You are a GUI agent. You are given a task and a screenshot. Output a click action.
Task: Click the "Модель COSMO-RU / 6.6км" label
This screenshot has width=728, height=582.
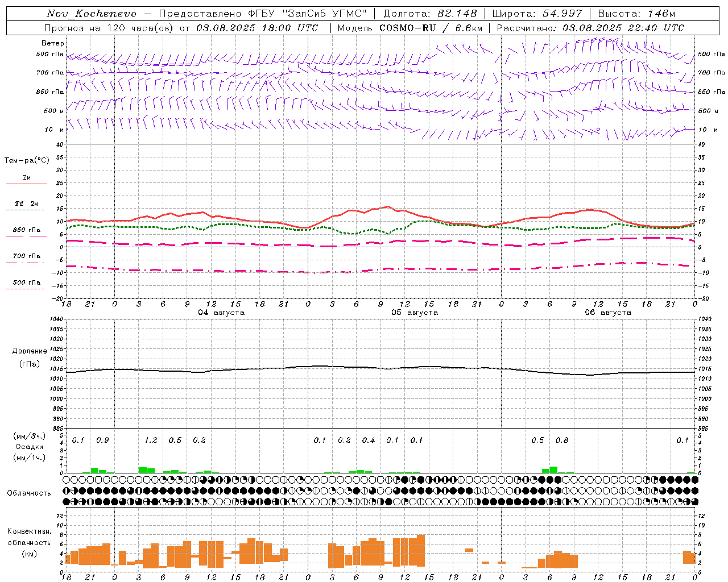410,28
